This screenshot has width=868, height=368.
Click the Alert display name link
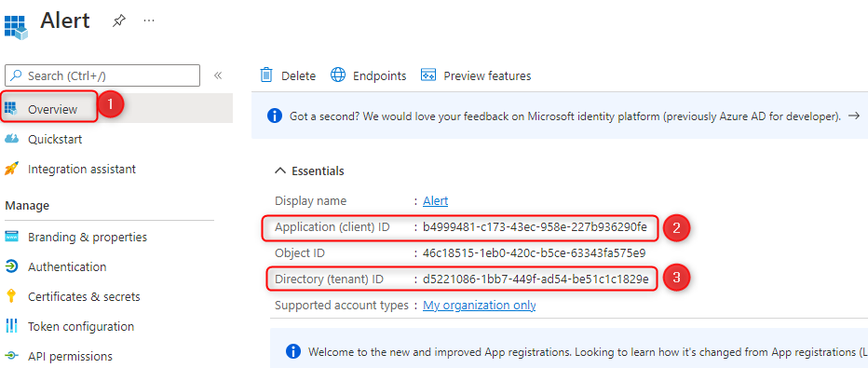pyautogui.click(x=436, y=201)
